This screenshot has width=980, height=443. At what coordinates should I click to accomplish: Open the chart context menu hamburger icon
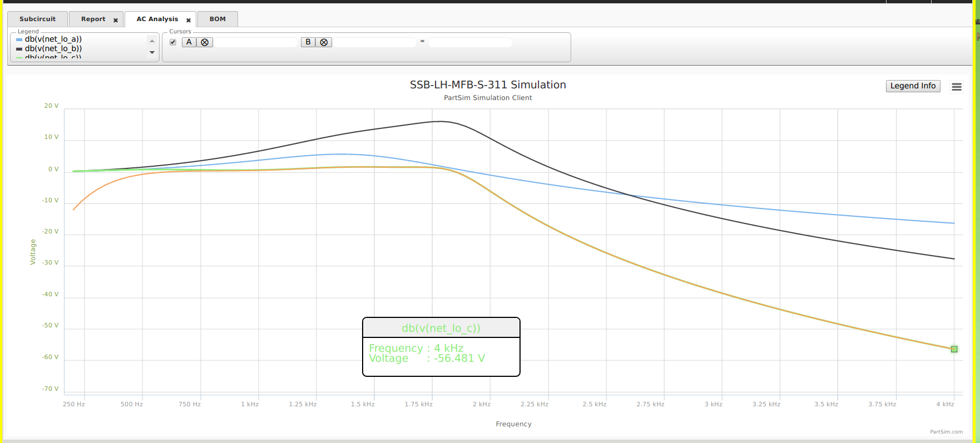point(957,87)
